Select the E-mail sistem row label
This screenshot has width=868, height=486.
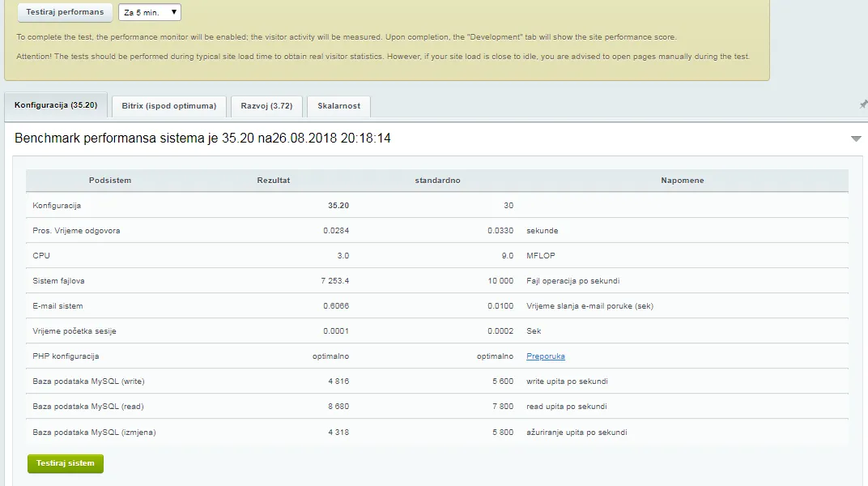(57, 306)
